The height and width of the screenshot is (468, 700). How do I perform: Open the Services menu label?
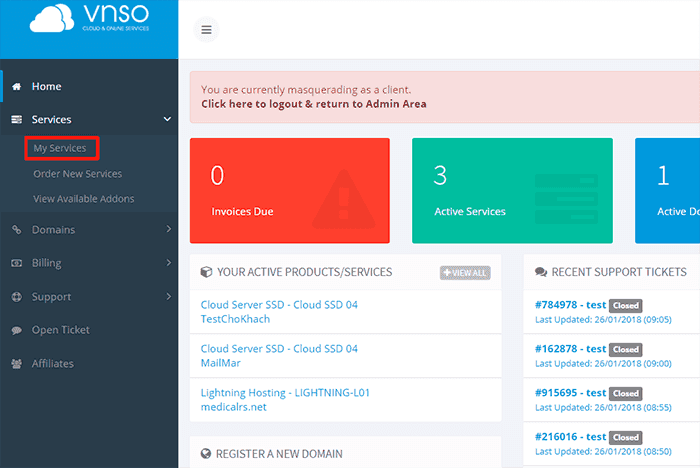[x=51, y=120]
